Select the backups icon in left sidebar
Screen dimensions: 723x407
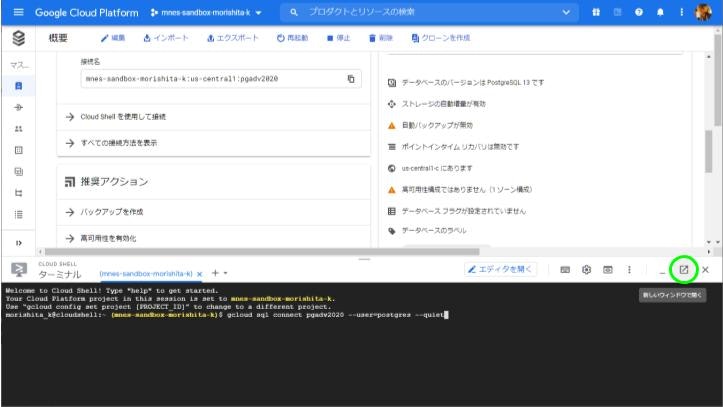tap(18, 171)
